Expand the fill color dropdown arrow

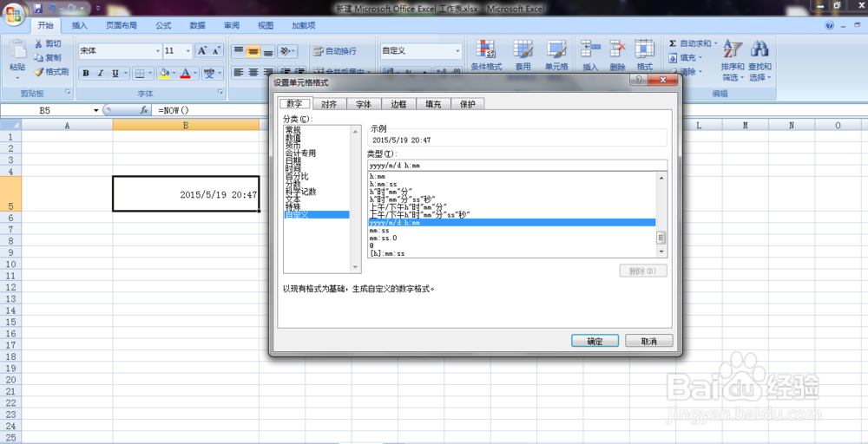point(174,73)
